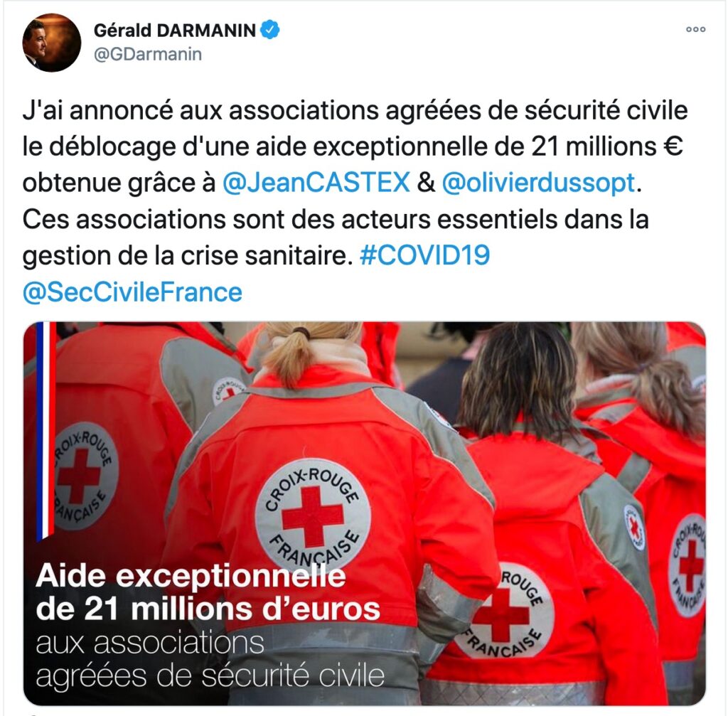Screen dimensions: 728x716
Task: Select the 'Aide exceptionnelle' headline in the image
Action: (191, 576)
